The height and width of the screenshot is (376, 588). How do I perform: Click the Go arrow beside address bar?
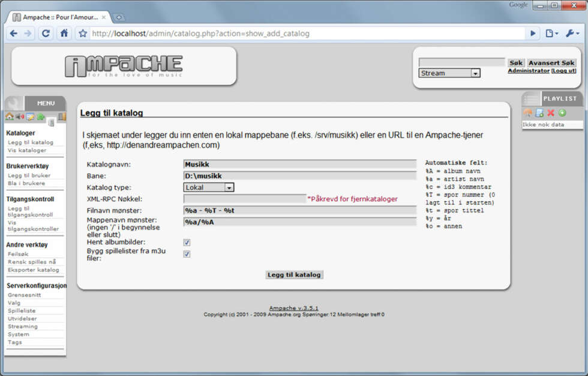click(533, 34)
